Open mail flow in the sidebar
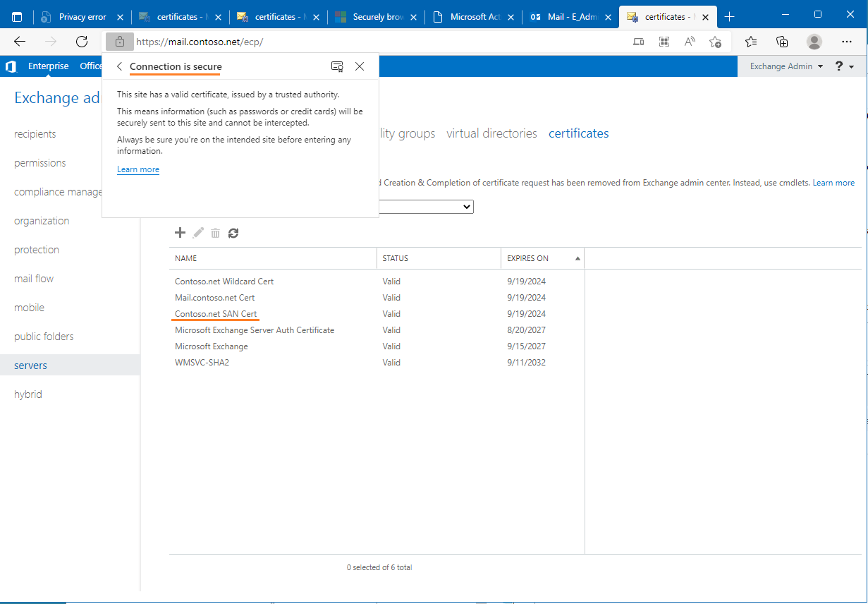Screen dimensions: 868x604 point(34,279)
